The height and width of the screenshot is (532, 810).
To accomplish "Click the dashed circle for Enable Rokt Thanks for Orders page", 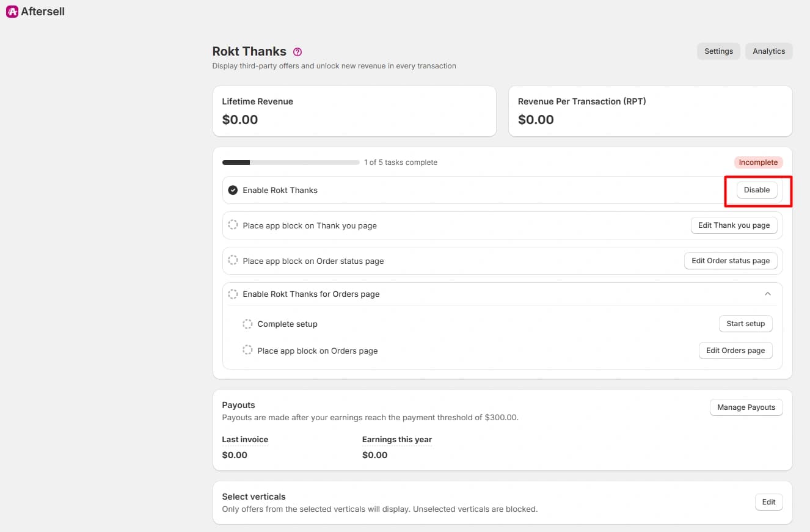I will [233, 294].
